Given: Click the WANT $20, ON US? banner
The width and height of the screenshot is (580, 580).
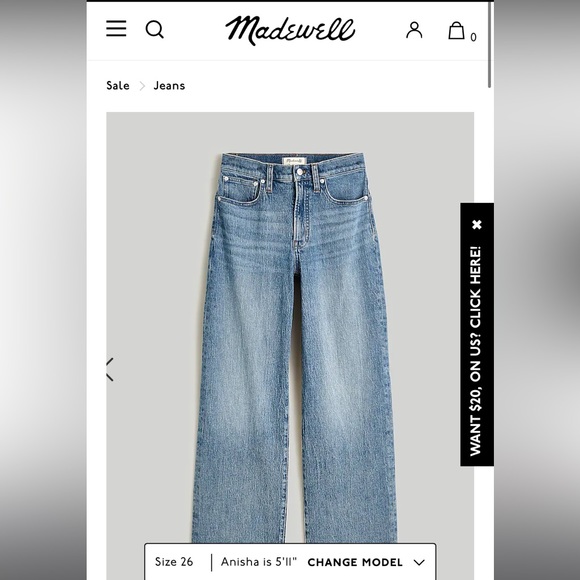Looking at the screenshot, I should pos(476,351).
